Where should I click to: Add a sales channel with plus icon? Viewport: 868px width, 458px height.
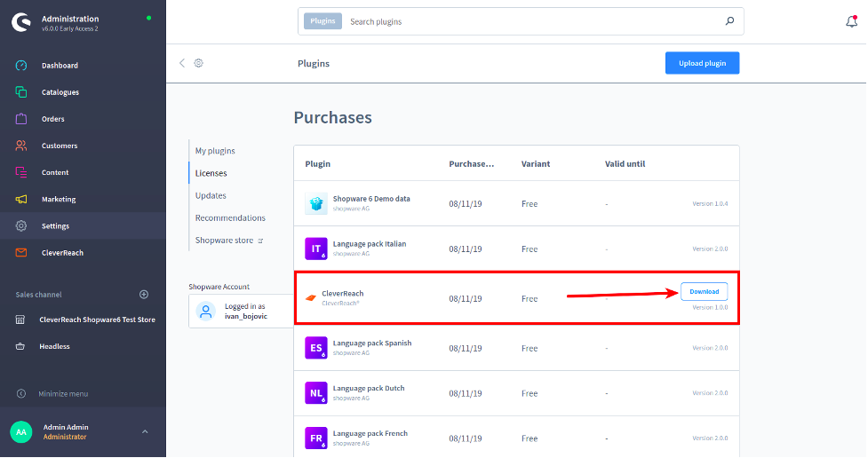(144, 295)
